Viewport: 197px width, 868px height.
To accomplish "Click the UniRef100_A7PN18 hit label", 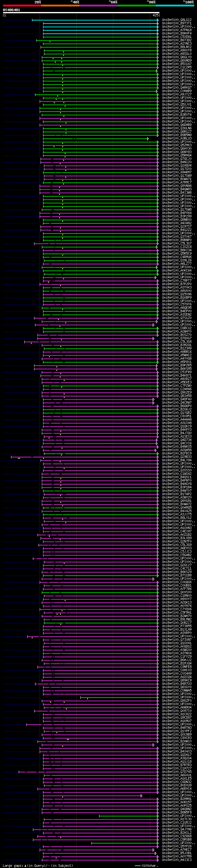I will [177, 30].
